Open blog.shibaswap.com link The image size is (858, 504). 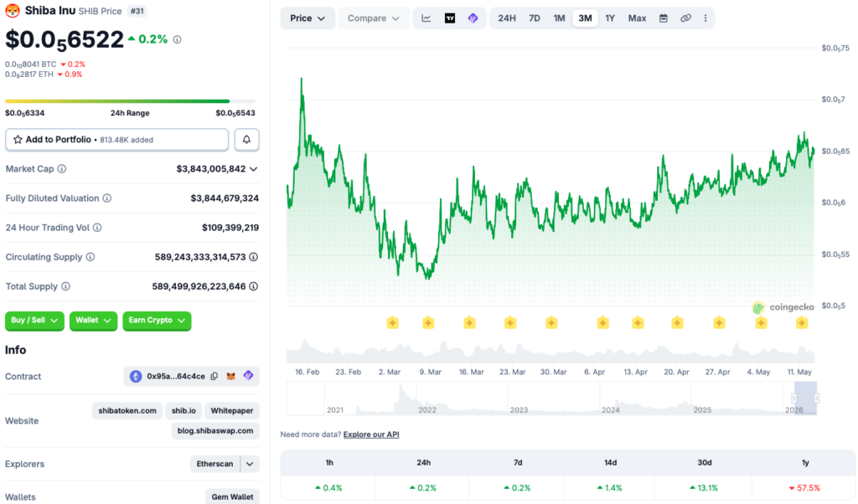(x=215, y=431)
